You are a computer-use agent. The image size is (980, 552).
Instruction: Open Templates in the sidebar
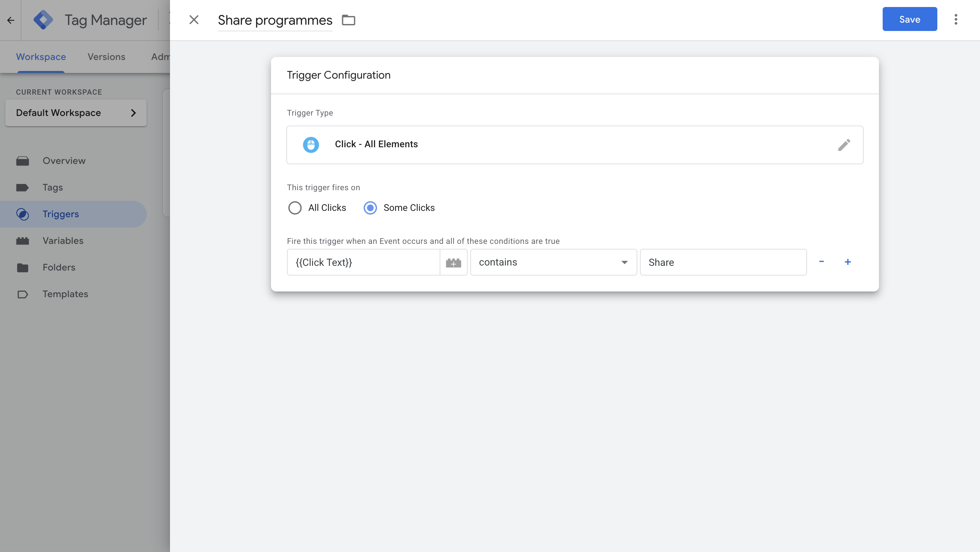tap(73, 294)
